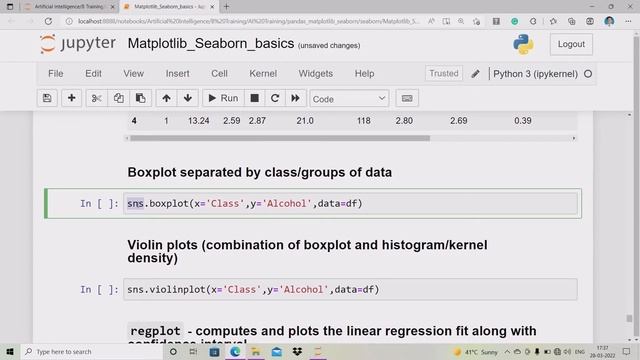Click the pencil edit-mode indicator icon
The image size is (640, 360).
[x=475, y=74]
